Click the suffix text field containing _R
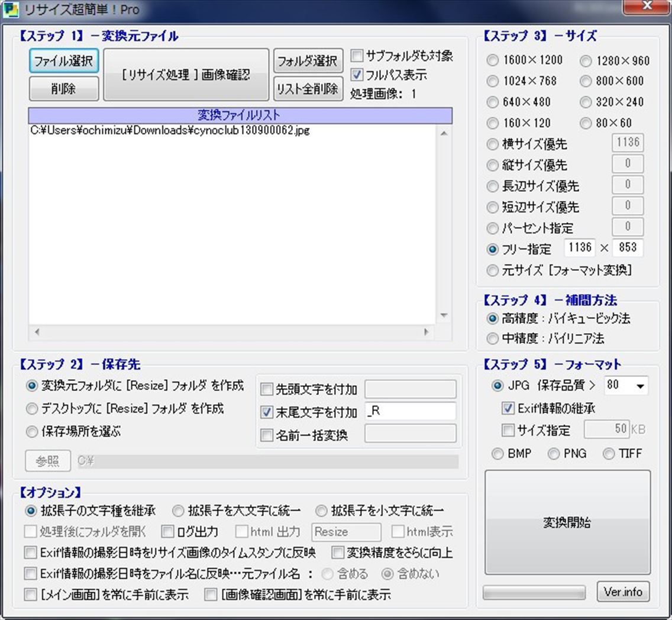This screenshot has height=620, width=672. point(410,412)
